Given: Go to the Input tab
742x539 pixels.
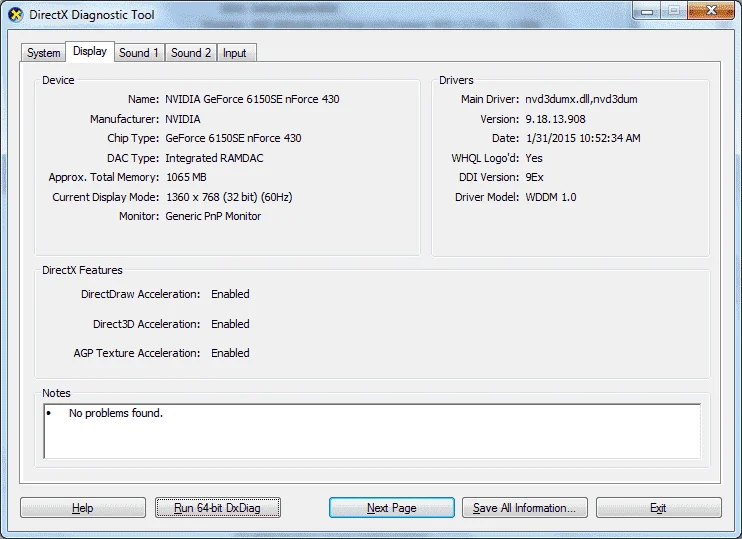Looking at the screenshot, I should pos(235,53).
